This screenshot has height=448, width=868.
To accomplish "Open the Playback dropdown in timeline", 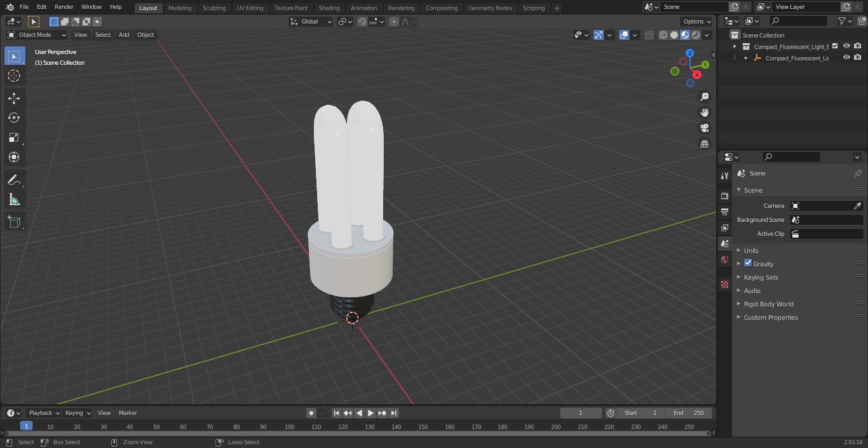I will 44,413.
